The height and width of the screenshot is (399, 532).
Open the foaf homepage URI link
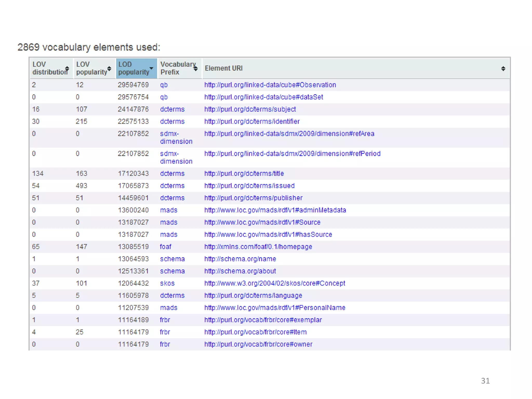click(258, 247)
